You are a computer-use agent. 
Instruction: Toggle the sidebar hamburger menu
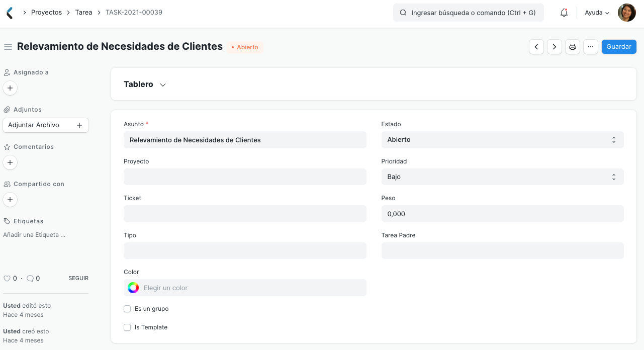pyautogui.click(x=8, y=47)
